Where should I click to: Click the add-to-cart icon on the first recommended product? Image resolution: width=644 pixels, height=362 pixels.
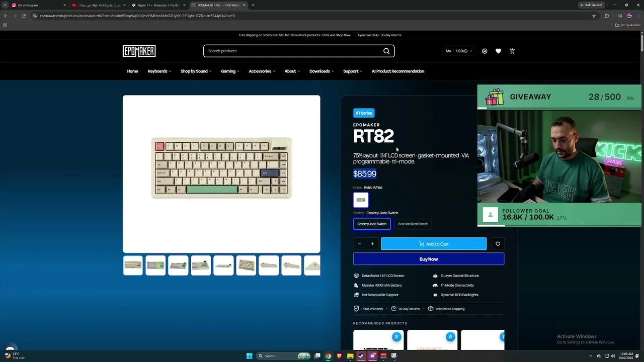(x=396, y=337)
